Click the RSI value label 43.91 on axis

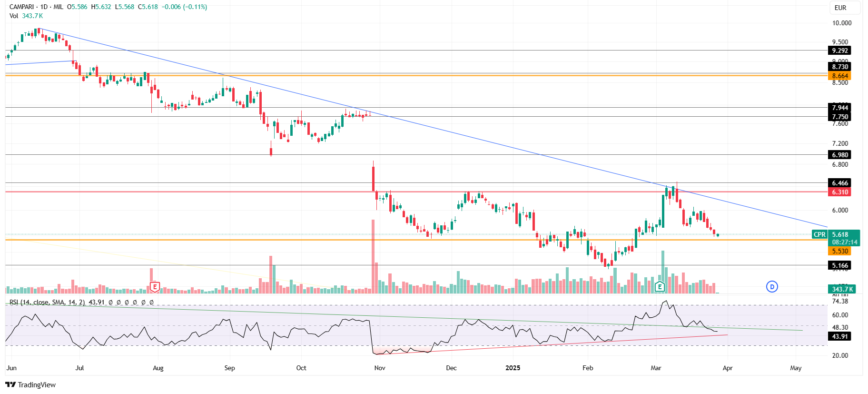839,336
